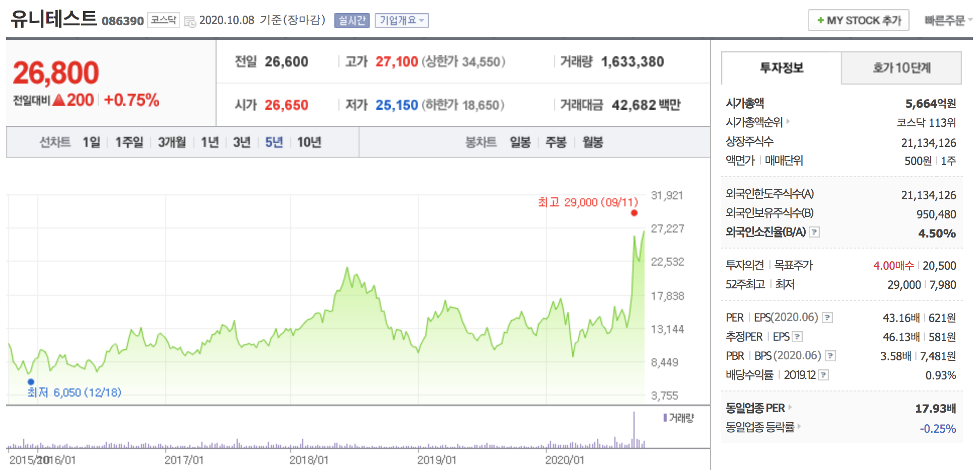Screen dimensions: 980x470
Task: Click the blue lowest price marker dot
Action: coord(31,382)
